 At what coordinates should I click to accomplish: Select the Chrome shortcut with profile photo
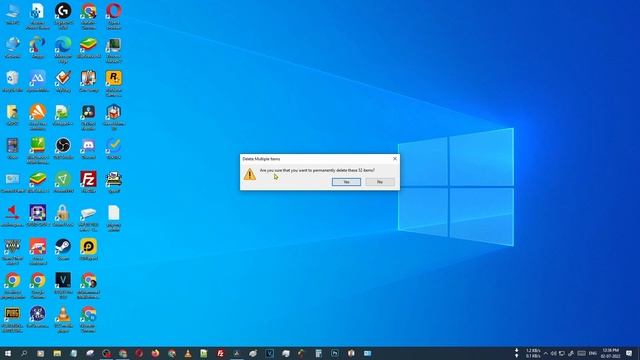pyautogui.click(x=89, y=285)
